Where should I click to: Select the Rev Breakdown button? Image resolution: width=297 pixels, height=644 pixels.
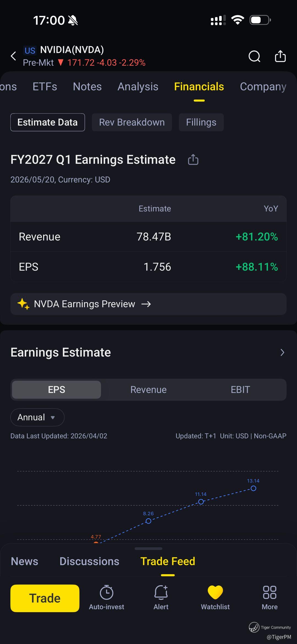(132, 122)
